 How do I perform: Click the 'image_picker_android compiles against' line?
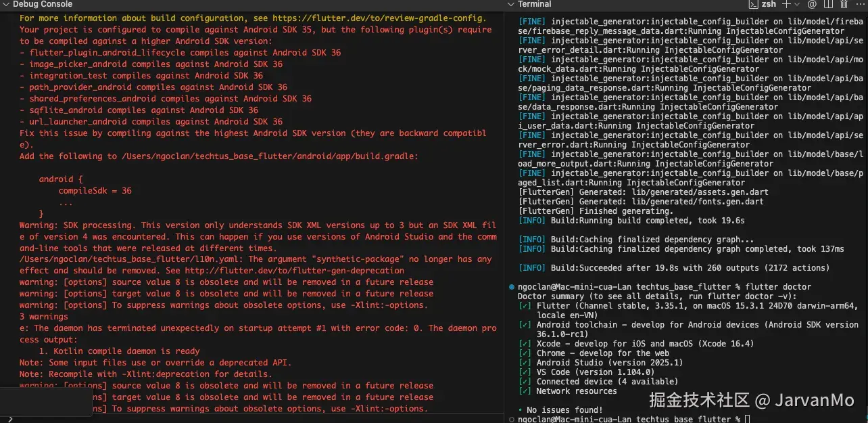point(151,64)
